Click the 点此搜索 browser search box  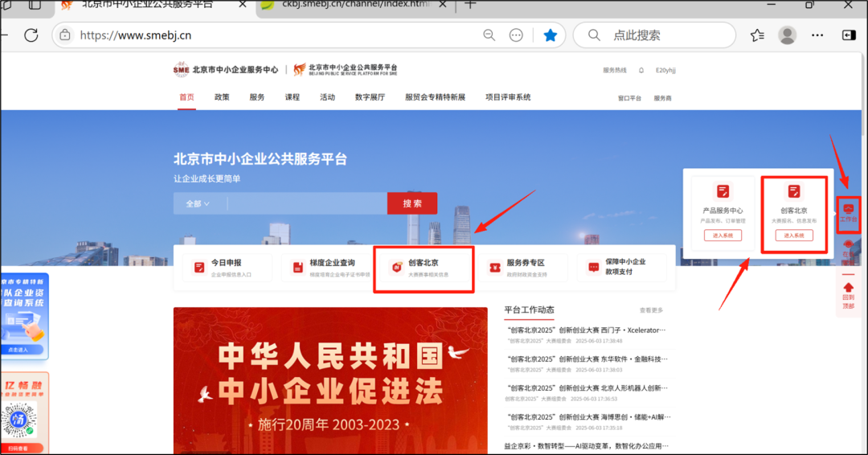654,35
